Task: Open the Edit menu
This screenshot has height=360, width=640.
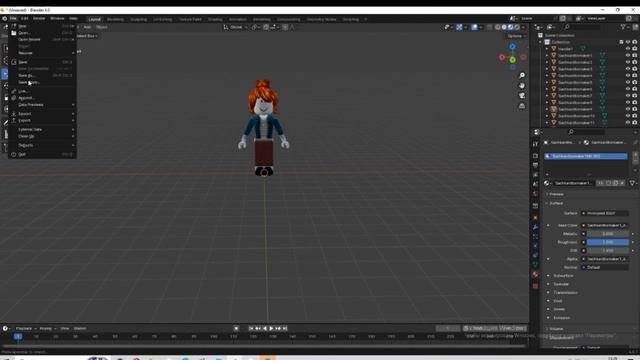Action: pos(25,19)
